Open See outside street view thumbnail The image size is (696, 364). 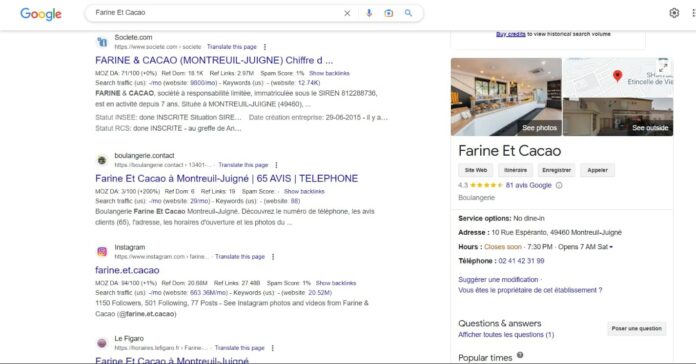(x=618, y=117)
